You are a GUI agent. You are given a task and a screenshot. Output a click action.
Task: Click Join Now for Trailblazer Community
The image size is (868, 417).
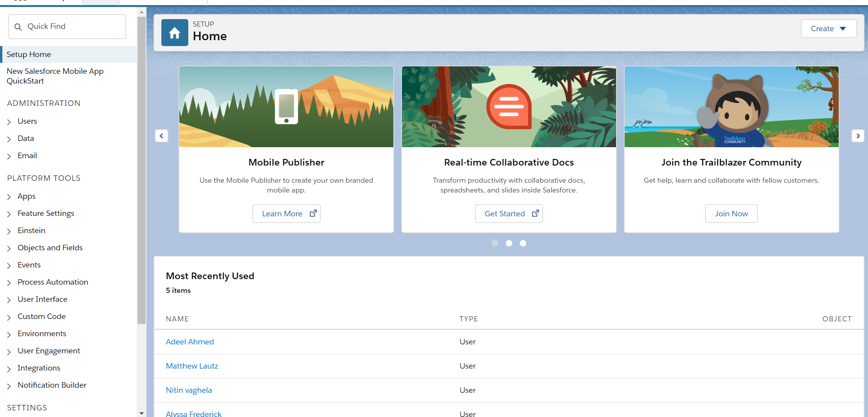(x=731, y=214)
